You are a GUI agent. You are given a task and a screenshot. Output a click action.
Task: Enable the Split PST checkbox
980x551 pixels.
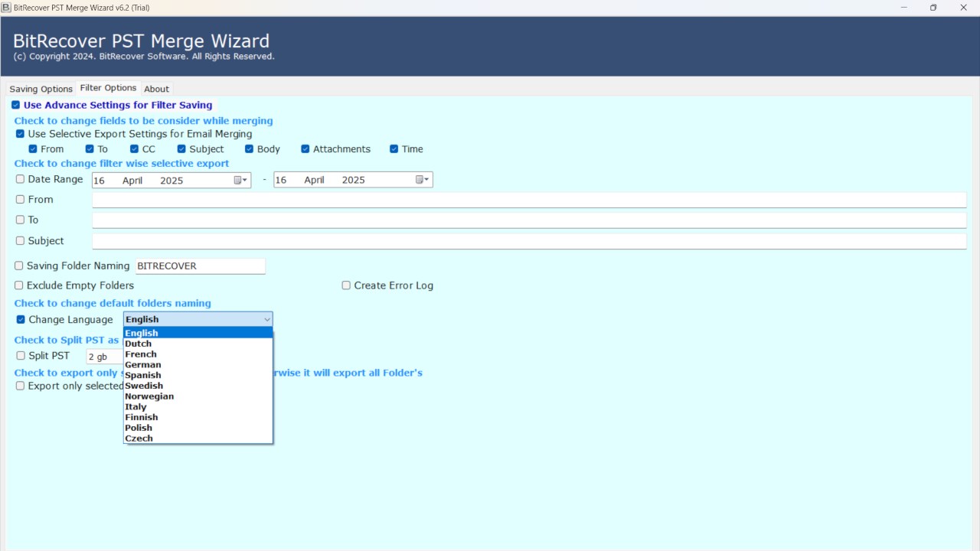[x=21, y=356]
